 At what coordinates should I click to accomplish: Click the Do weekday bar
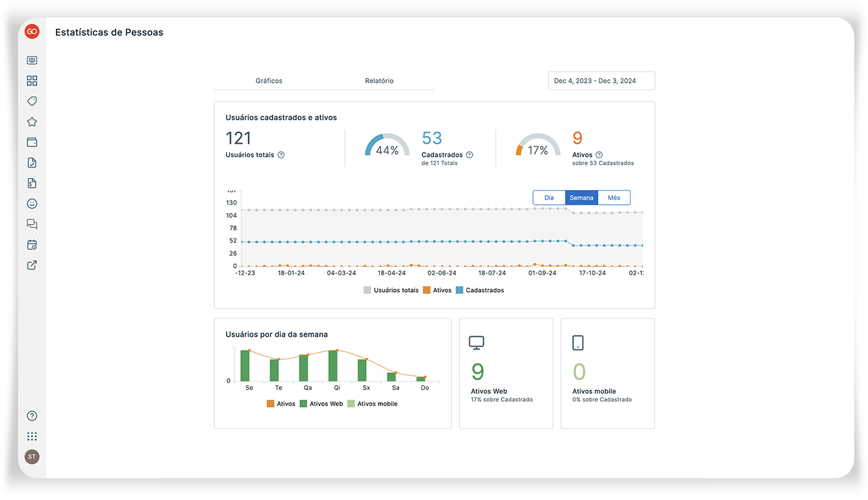421,379
